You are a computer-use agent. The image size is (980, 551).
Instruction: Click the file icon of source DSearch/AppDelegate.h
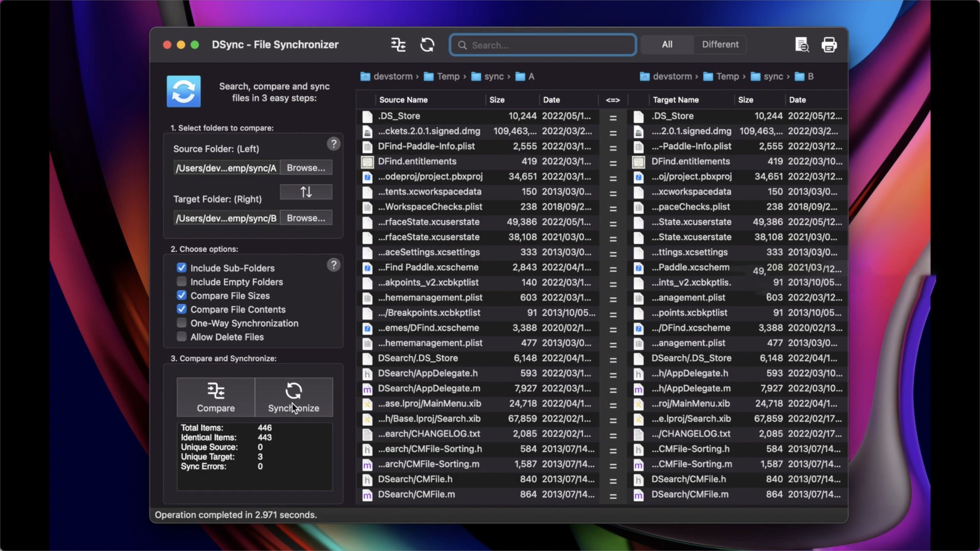tap(367, 374)
